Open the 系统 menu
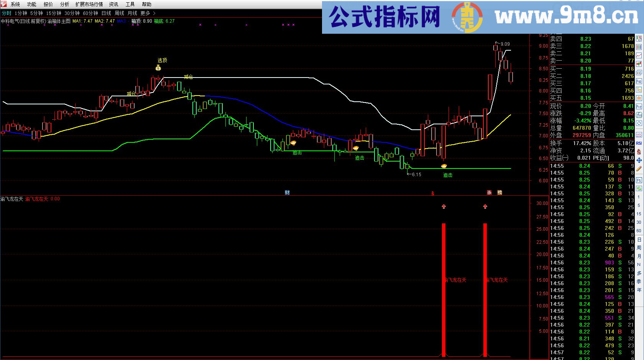The height and width of the screenshot is (360, 644). pos(15,4)
